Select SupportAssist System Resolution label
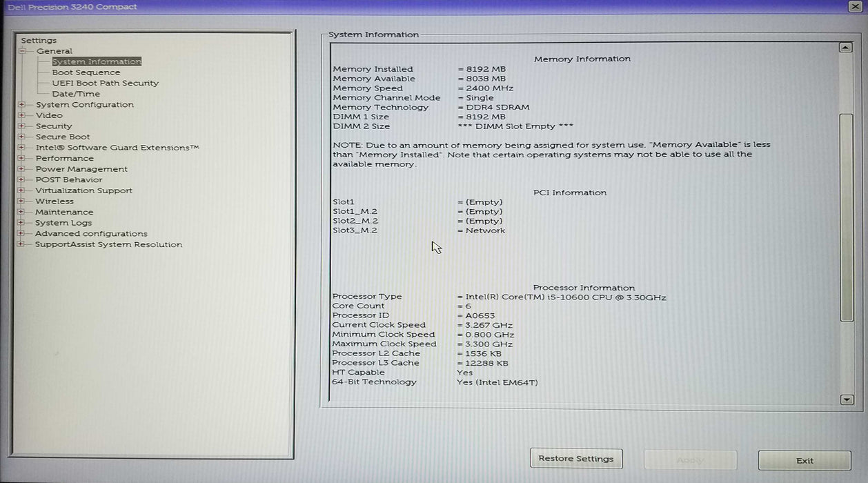868x483 pixels. pos(109,244)
